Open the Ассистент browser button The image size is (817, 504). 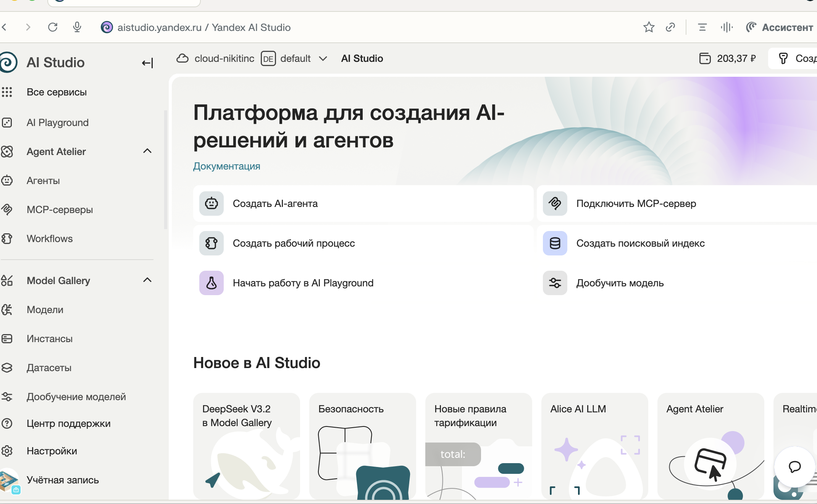780,27
